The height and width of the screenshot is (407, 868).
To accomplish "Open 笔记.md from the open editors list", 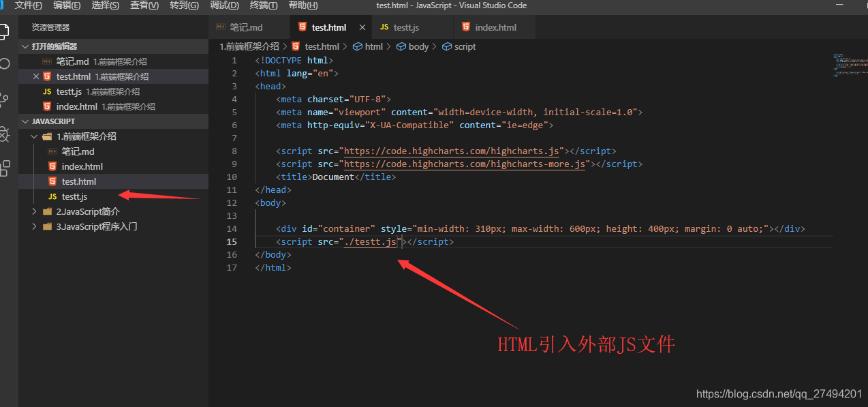I will click(113, 61).
